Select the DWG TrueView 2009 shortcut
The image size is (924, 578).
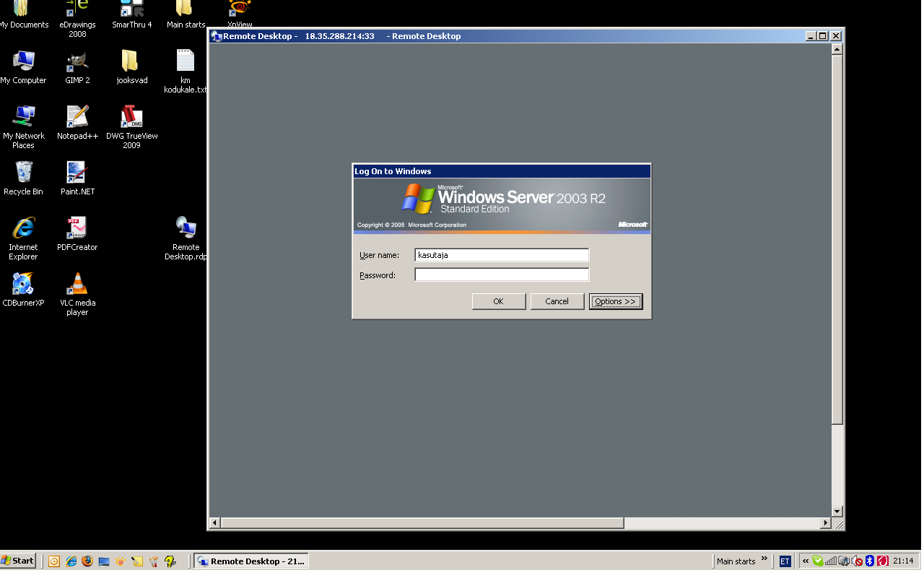click(131, 127)
